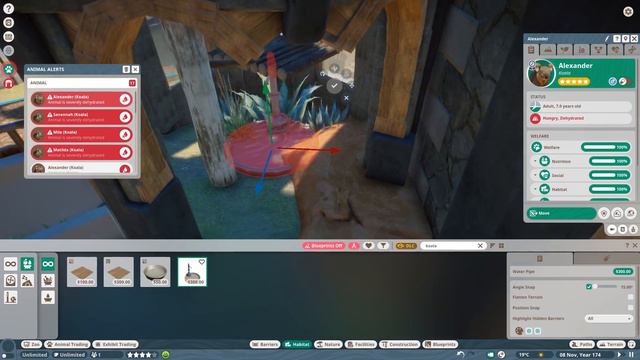Select the $100.00 wooden platform thumbnail

pyautogui.click(x=82, y=272)
